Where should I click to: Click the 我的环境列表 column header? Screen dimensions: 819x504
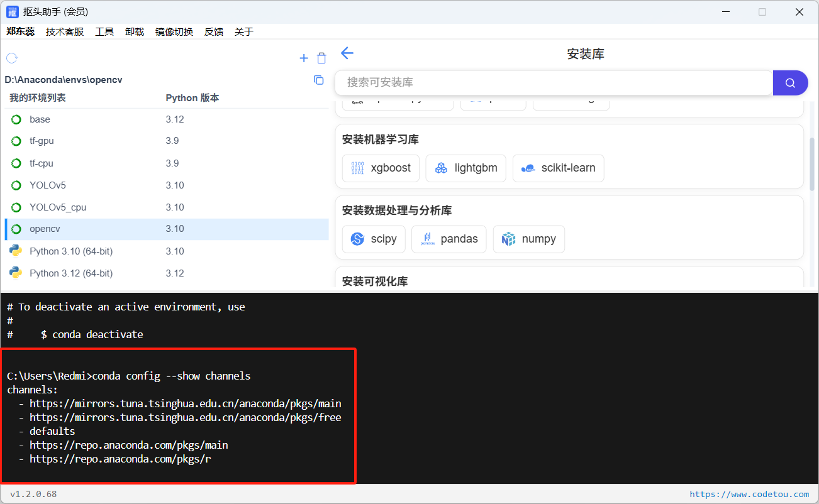38,98
